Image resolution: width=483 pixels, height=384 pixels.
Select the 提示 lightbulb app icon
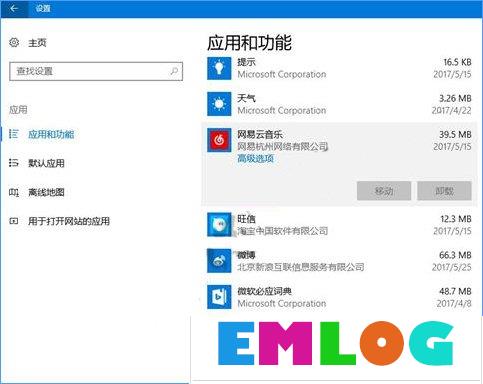tap(219, 68)
